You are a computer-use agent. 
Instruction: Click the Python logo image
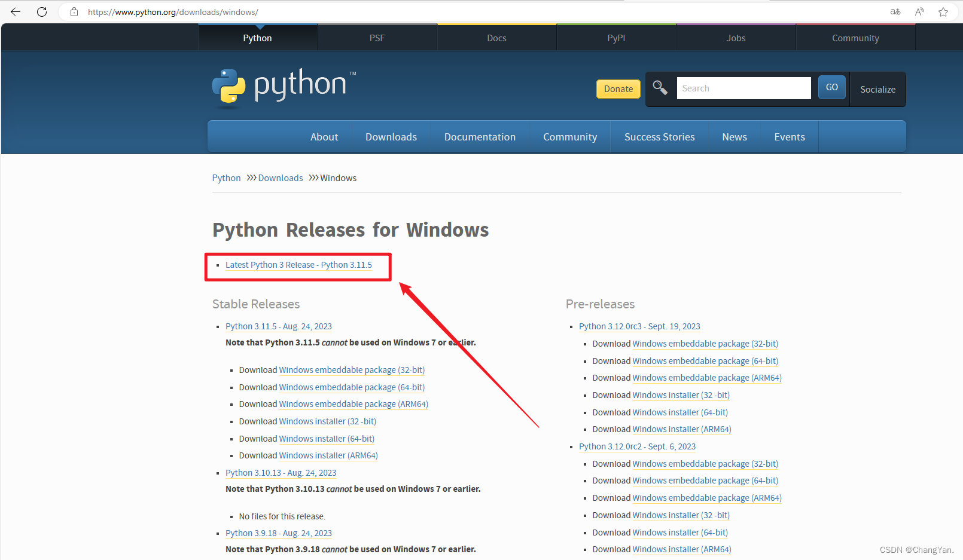(284, 88)
